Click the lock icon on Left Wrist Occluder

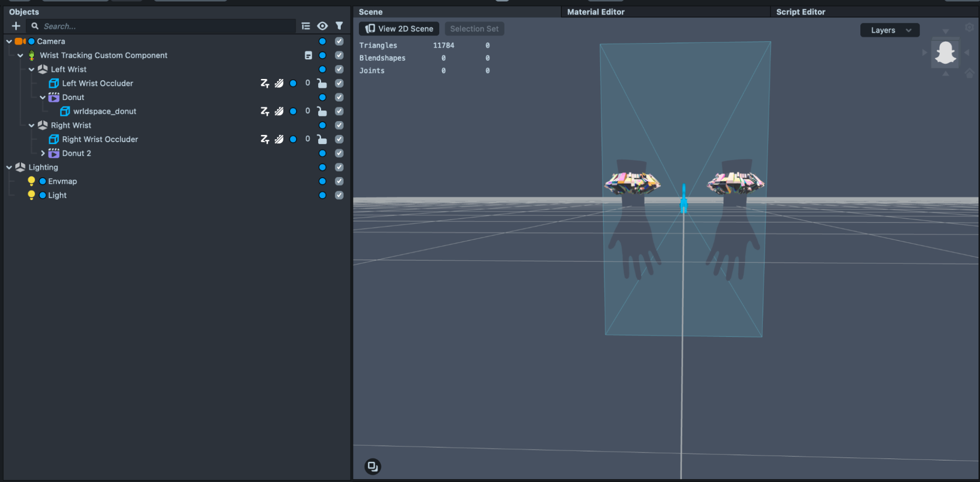pyautogui.click(x=322, y=83)
